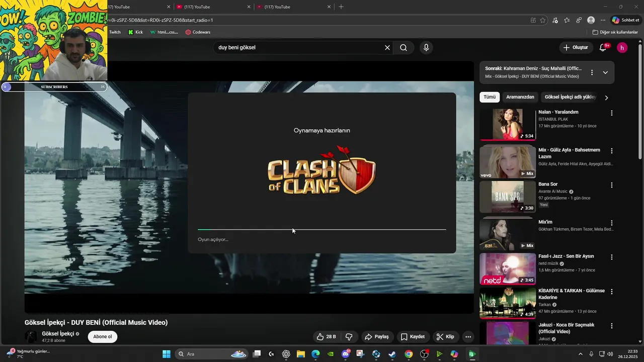Open Göksel İpekçi channel name link
This screenshot has height=362, width=644.
58,333
